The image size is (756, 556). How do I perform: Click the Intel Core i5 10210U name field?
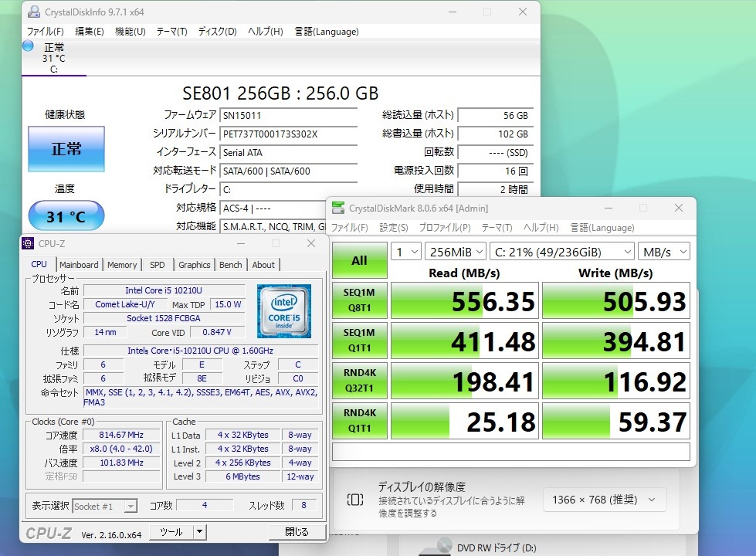click(x=164, y=290)
